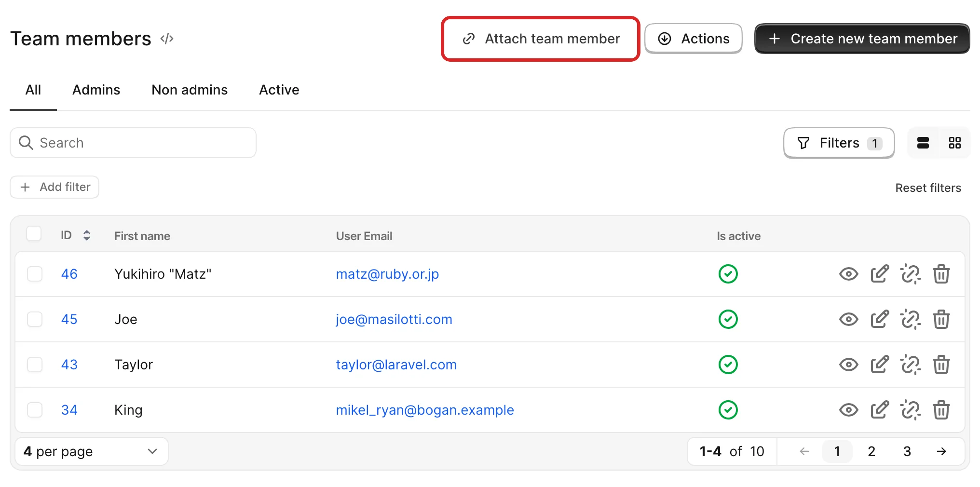The image size is (980, 487).
Task: Go to next page arrow
Action: coord(941,451)
